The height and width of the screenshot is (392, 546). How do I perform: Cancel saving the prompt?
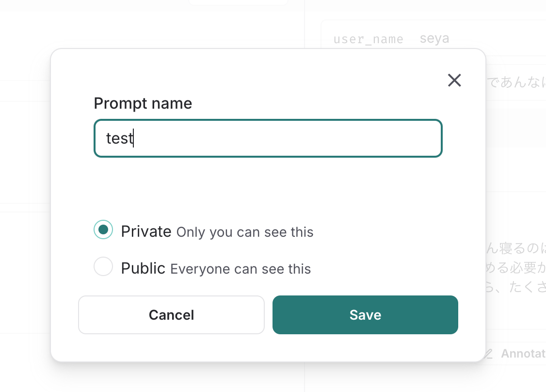tap(171, 315)
